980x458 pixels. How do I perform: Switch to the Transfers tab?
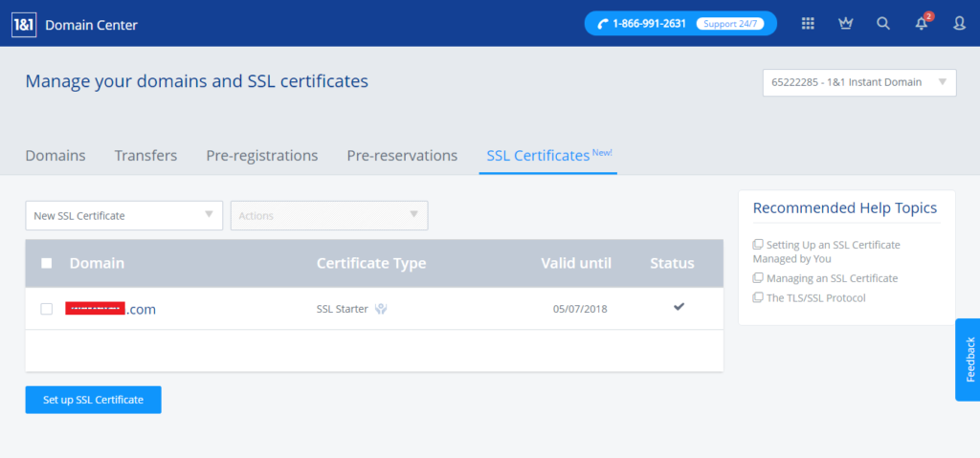145,156
